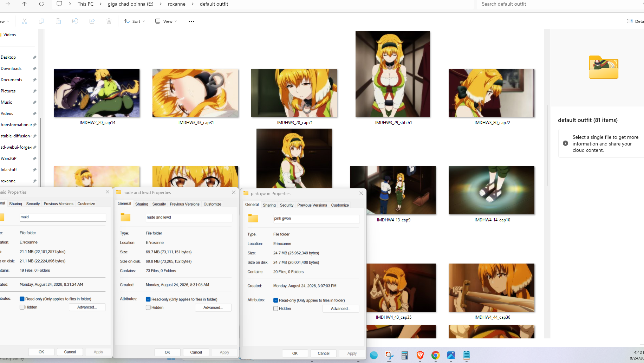Expand breadcrumb chevron after This PC
Viewport: 644px width, 363px height.
(x=100, y=4)
